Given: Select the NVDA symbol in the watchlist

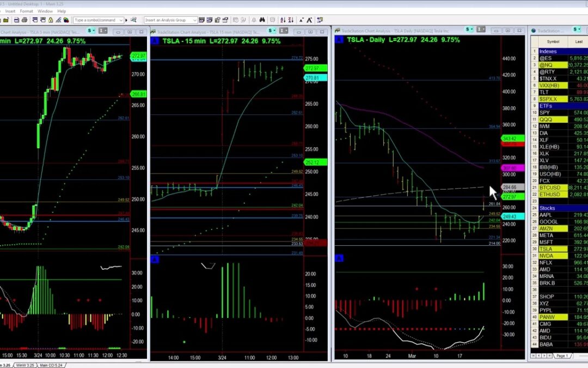Looking at the screenshot, I should 546,256.
